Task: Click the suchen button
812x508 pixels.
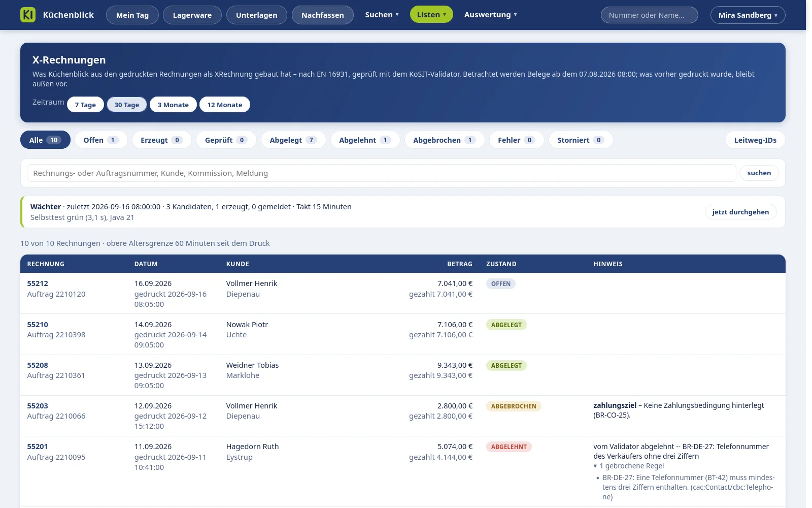Action: point(759,173)
